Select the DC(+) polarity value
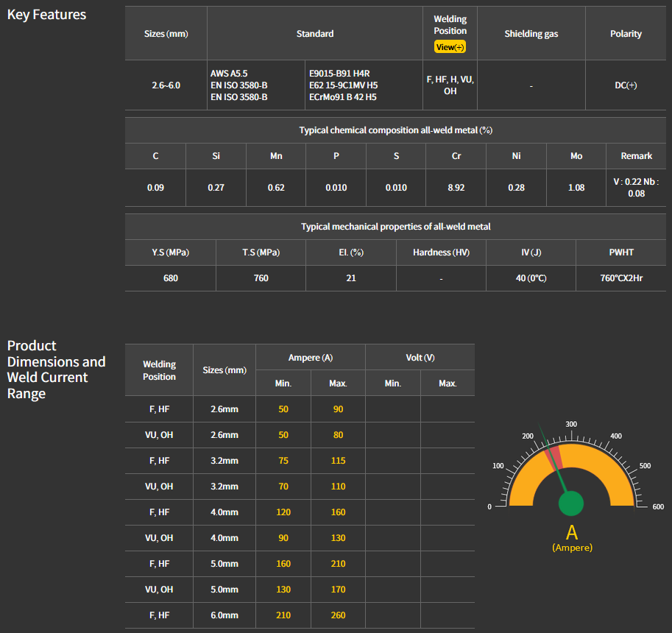Image resolution: width=672 pixels, height=633 pixels. click(x=626, y=85)
